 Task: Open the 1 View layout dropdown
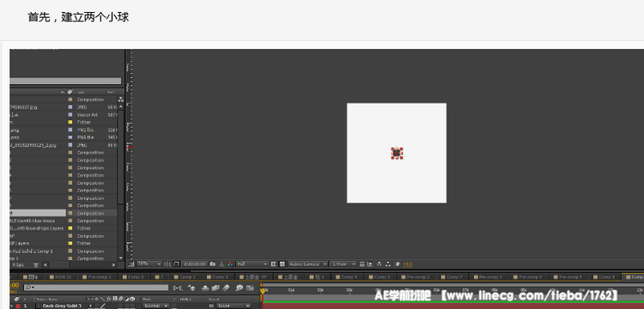point(343,264)
